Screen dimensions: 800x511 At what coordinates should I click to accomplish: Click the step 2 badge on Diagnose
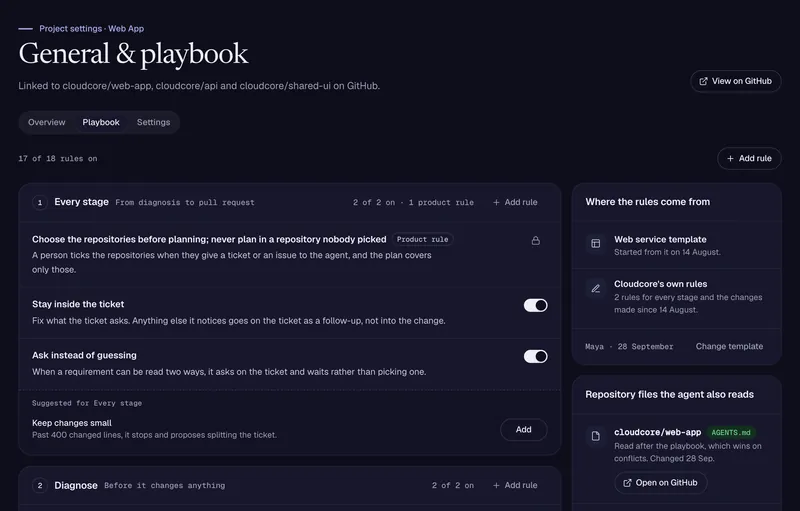coord(40,486)
